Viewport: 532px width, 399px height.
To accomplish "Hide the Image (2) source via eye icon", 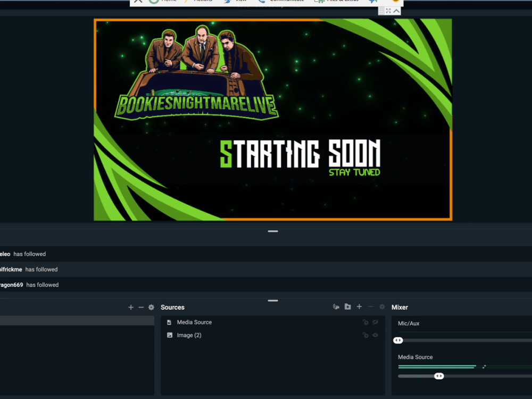I will [375, 335].
